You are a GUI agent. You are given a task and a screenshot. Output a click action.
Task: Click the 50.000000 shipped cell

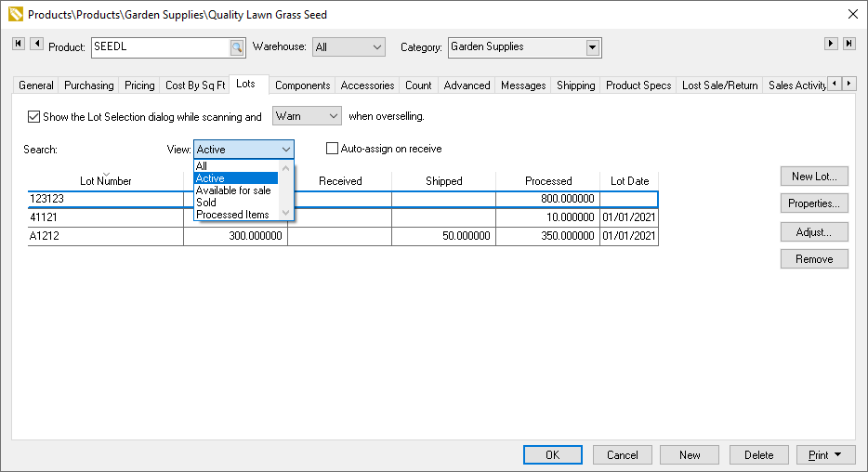[444, 236]
